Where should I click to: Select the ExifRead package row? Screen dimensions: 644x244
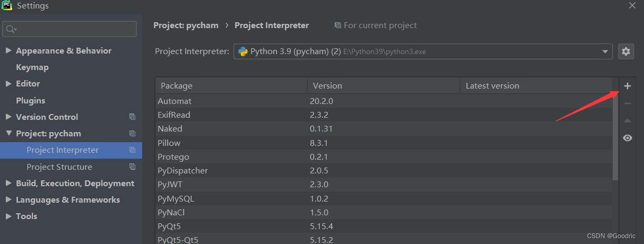point(384,115)
